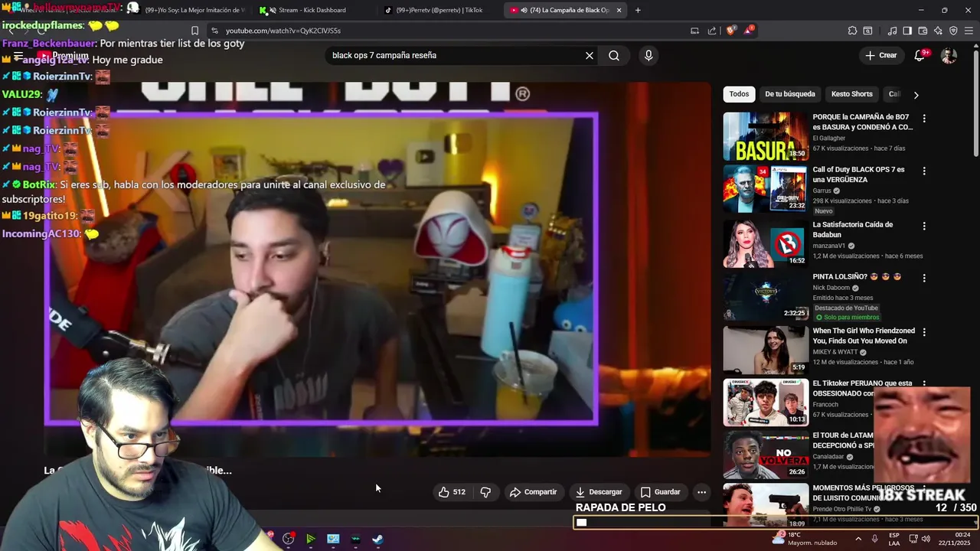Image resolution: width=980 pixels, height=551 pixels.
Task: Clear the search text with the X icon
Action: point(590,55)
